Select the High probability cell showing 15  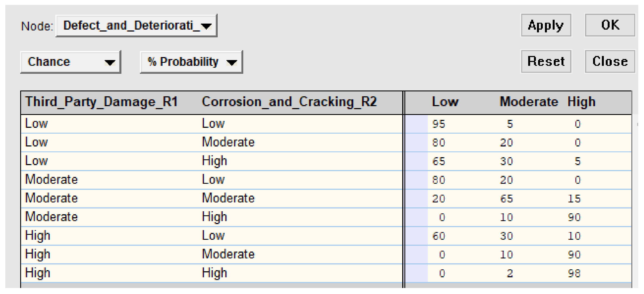(x=574, y=199)
